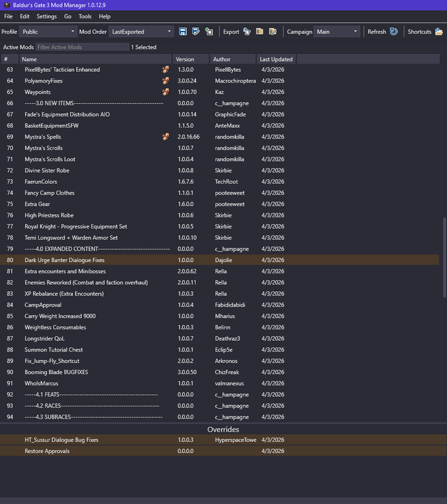Select the 4.0 EXPANDED CONTENT separator row
This screenshot has width=447, height=504.
coord(220,249)
